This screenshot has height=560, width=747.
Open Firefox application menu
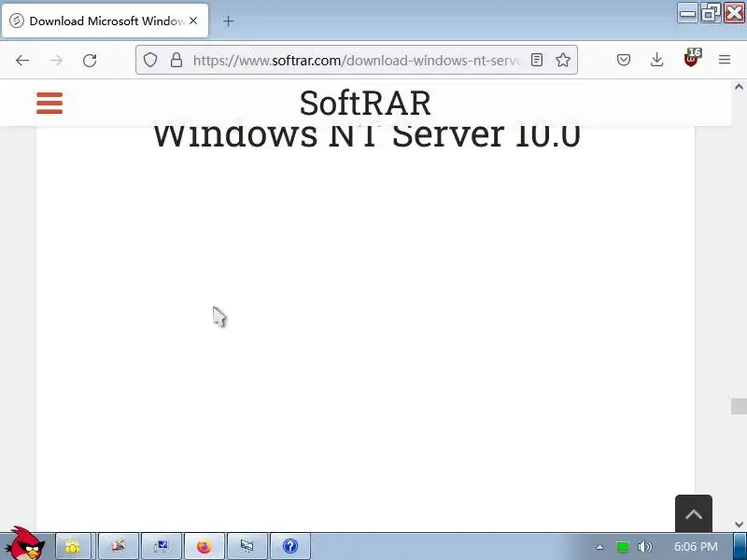[x=725, y=60]
